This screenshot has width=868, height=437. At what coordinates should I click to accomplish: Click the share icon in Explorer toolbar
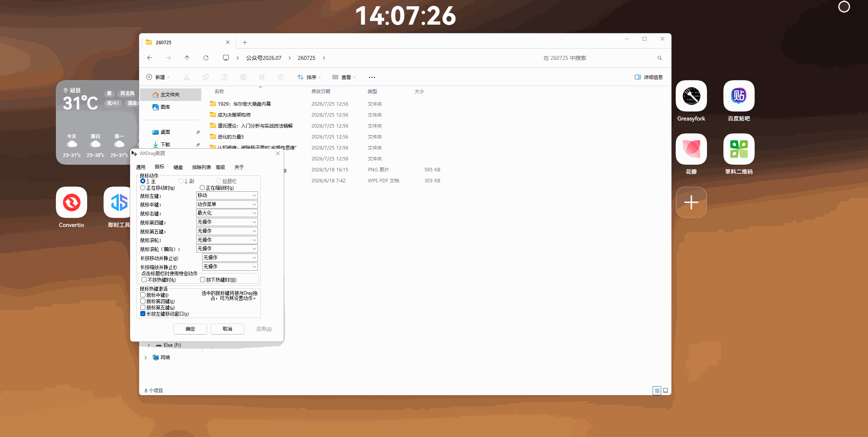pyautogui.click(x=262, y=77)
